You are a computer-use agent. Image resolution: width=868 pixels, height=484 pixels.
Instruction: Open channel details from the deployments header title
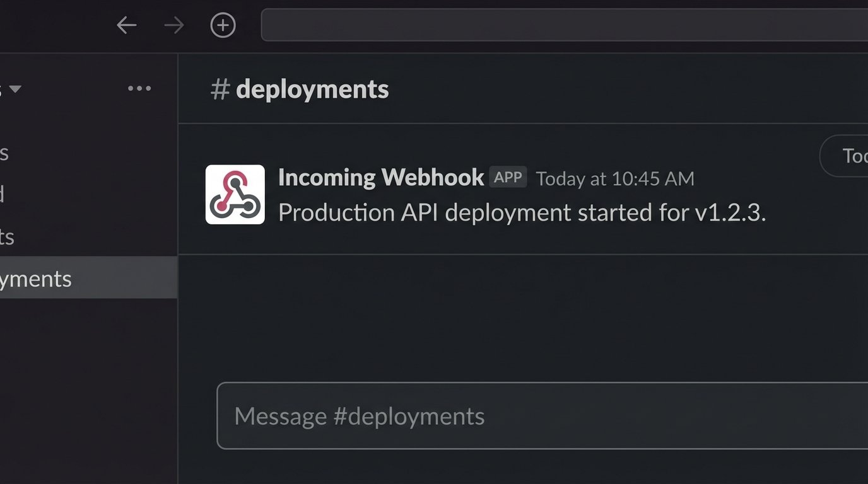click(312, 89)
